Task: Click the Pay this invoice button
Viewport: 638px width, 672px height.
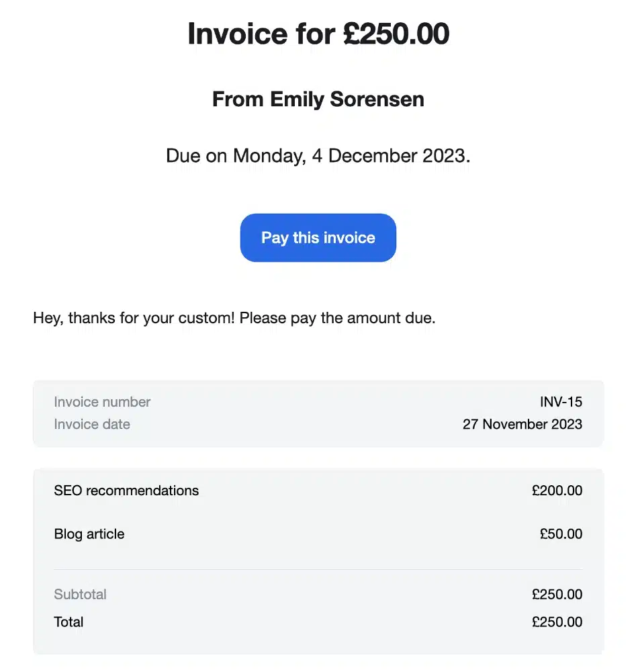Action: pyautogui.click(x=318, y=237)
